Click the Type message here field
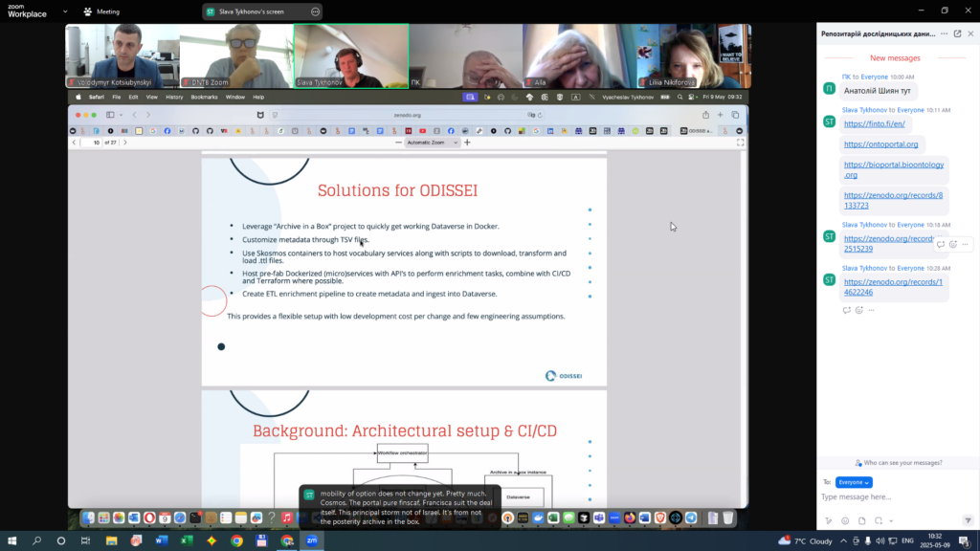980x551 pixels. click(890, 497)
